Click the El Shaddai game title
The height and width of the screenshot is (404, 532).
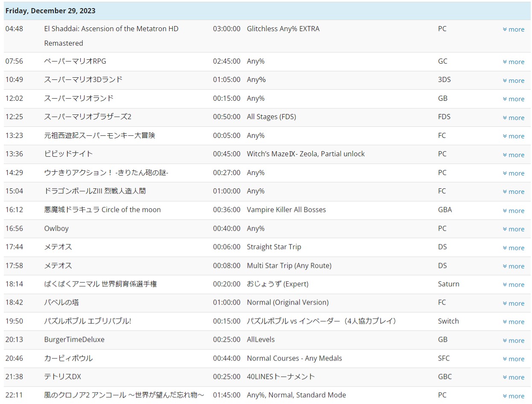click(111, 36)
